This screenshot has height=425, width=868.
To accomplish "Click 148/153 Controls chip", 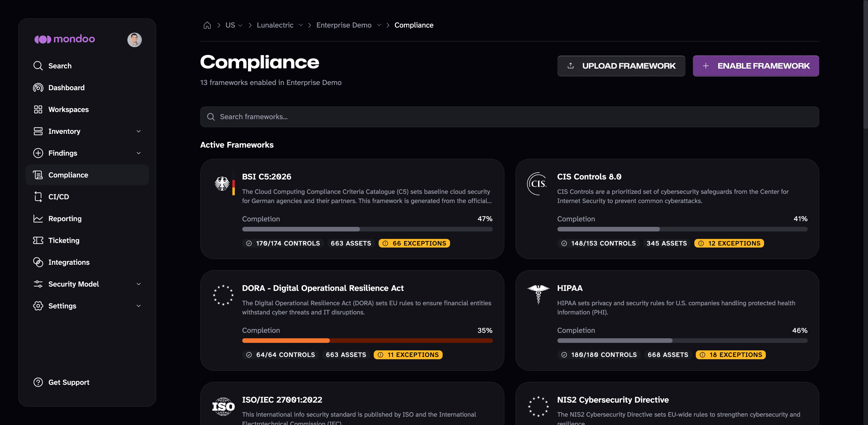I will (598, 243).
